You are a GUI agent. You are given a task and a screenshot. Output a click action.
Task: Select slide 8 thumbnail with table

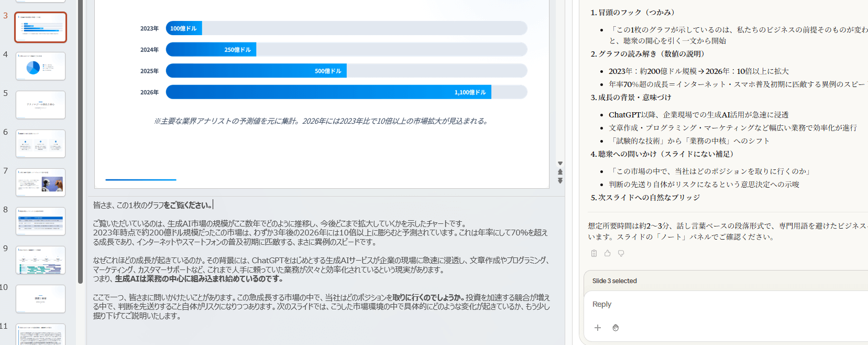coord(40,221)
